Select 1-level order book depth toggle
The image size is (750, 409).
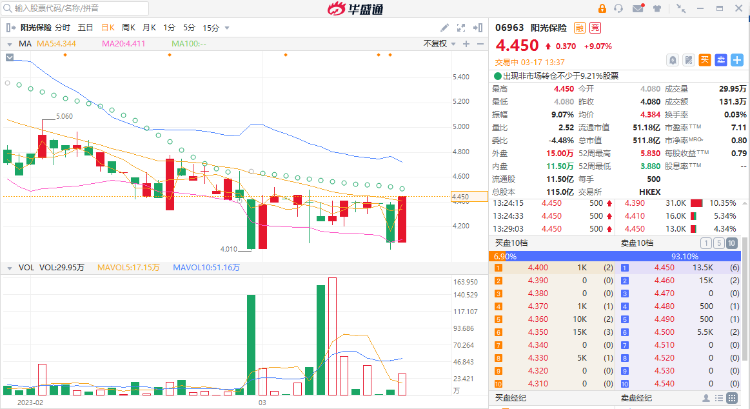[x=707, y=243]
